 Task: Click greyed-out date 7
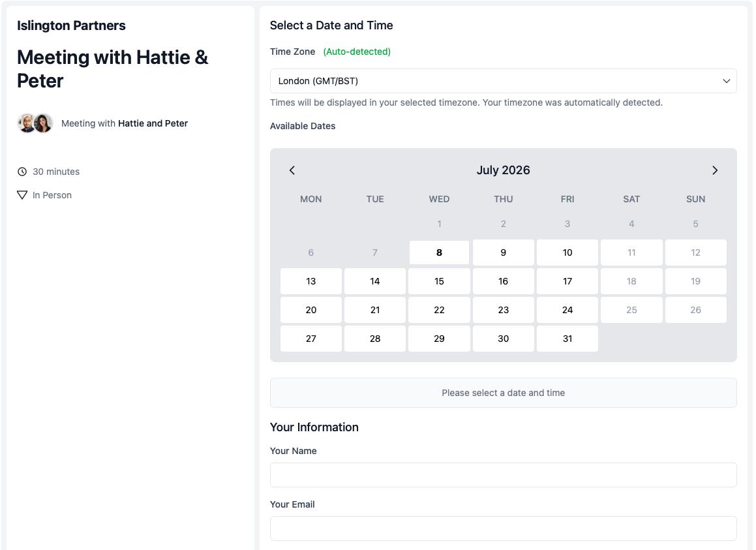375,252
